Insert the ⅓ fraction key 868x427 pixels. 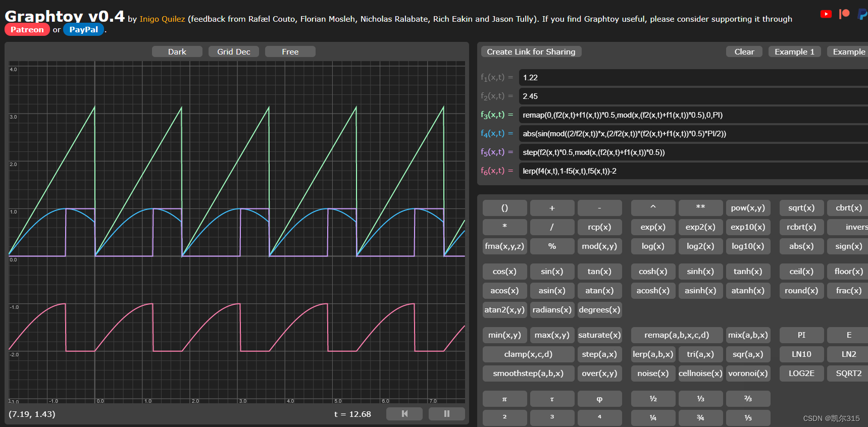(x=700, y=399)
